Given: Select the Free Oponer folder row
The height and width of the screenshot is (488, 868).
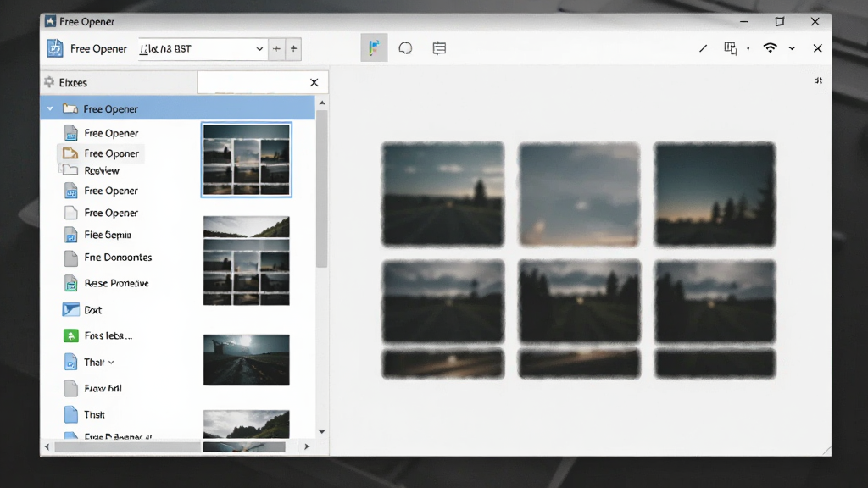Looking at the screenshot, I should [x=101, y=153].
